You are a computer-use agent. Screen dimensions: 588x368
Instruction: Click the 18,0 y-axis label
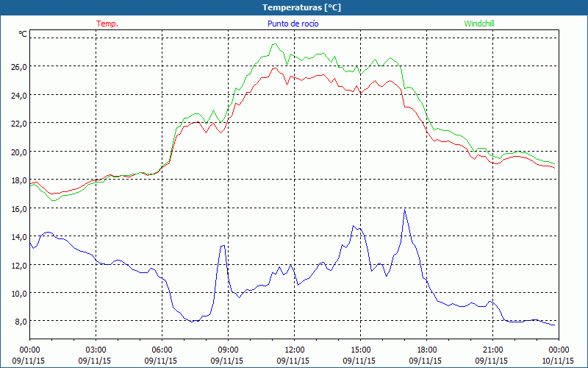[x=19, y=180]
